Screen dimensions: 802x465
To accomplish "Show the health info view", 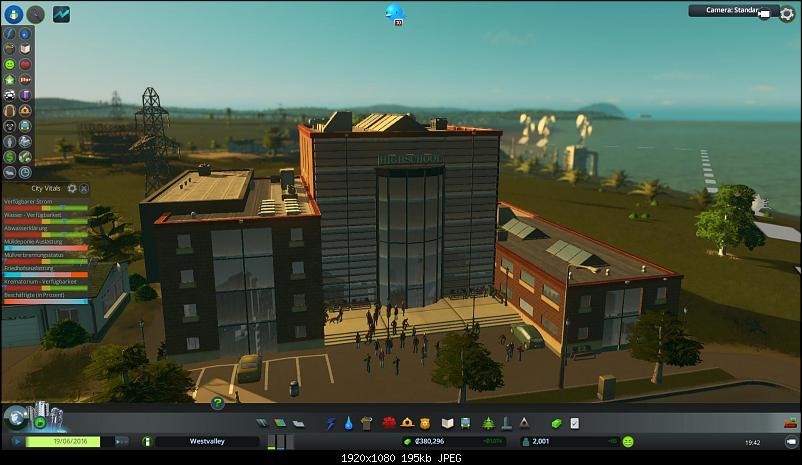I will [25, 64].
